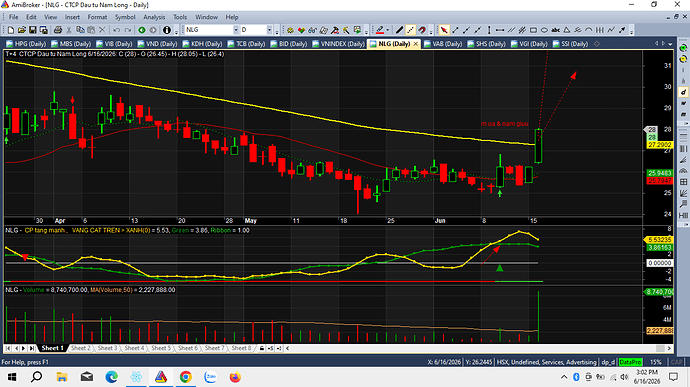Toggle the highlighted dashed line-style icon
This screenshot has height=387, width=690.
(410, 30)
